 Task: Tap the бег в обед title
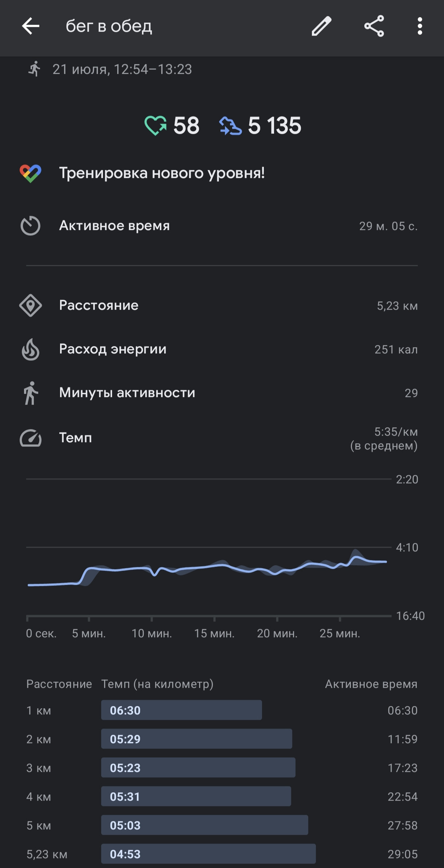coord(109,26)
